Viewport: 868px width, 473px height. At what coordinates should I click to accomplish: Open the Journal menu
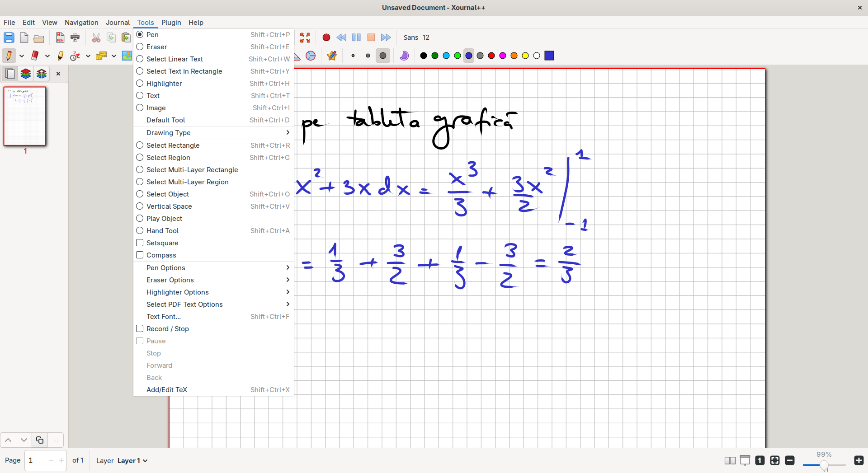coord(118,23)
